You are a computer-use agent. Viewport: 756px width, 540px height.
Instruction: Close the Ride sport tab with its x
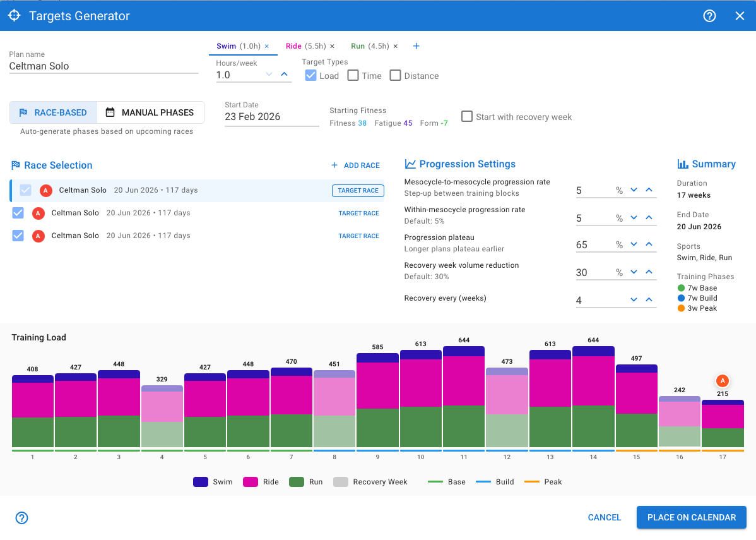[x=332, y=46]
